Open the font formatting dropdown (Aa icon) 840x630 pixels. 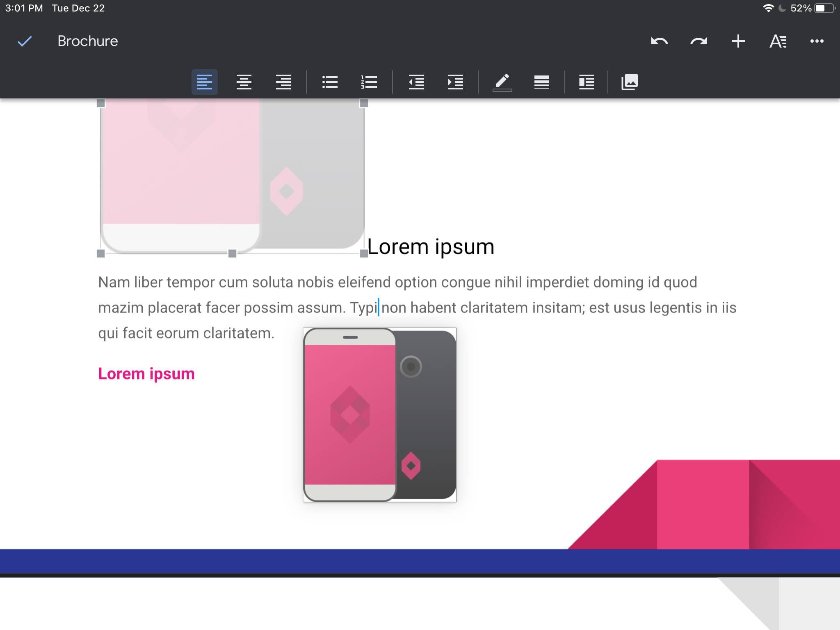pos(777,40)
